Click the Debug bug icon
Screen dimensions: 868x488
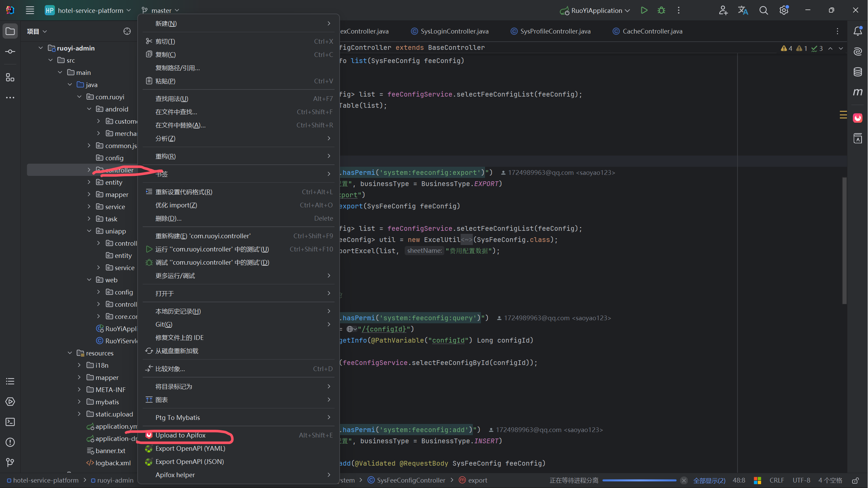[x=661, y=11]
